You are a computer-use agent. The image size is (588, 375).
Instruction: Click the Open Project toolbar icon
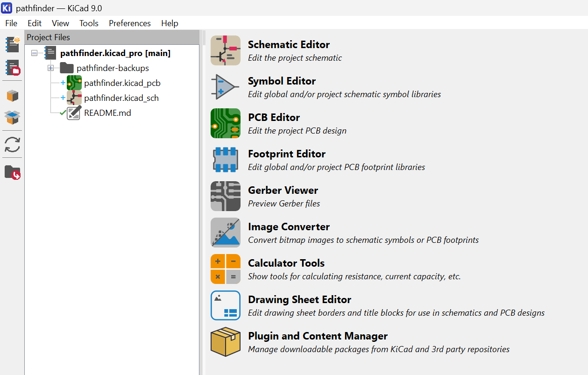[13, 68]
